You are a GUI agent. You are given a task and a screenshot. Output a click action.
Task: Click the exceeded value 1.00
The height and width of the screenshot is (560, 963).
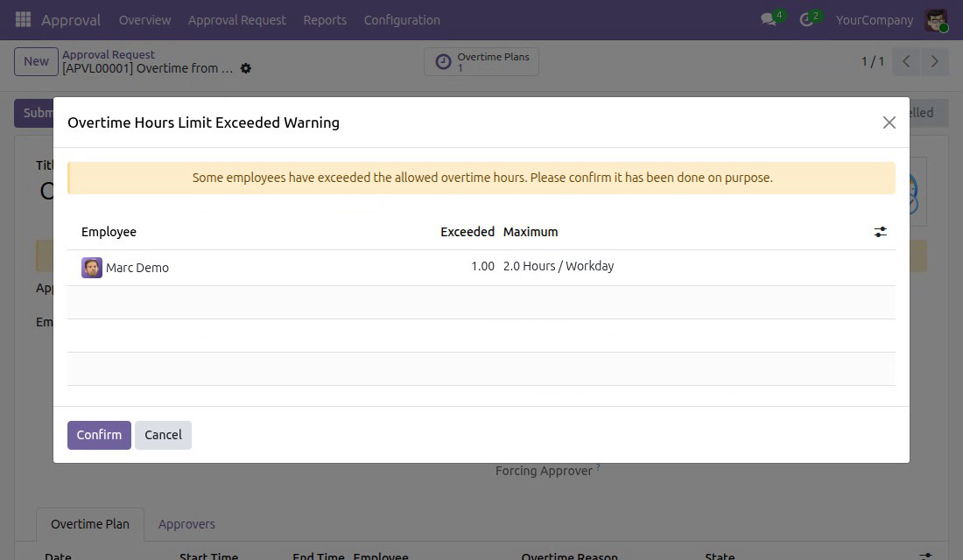coord(482,266)
